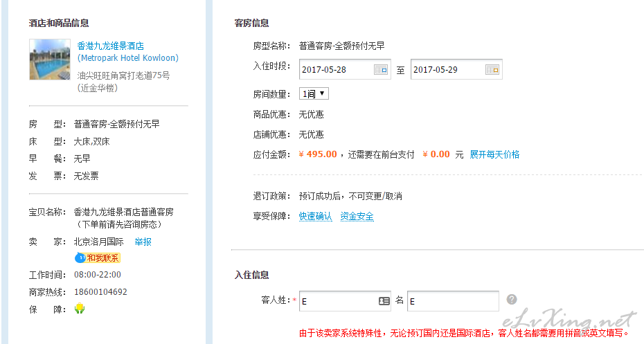644x344 pixels.
Task: Click the help question mark icon
Action: click(x=511, y=299)
